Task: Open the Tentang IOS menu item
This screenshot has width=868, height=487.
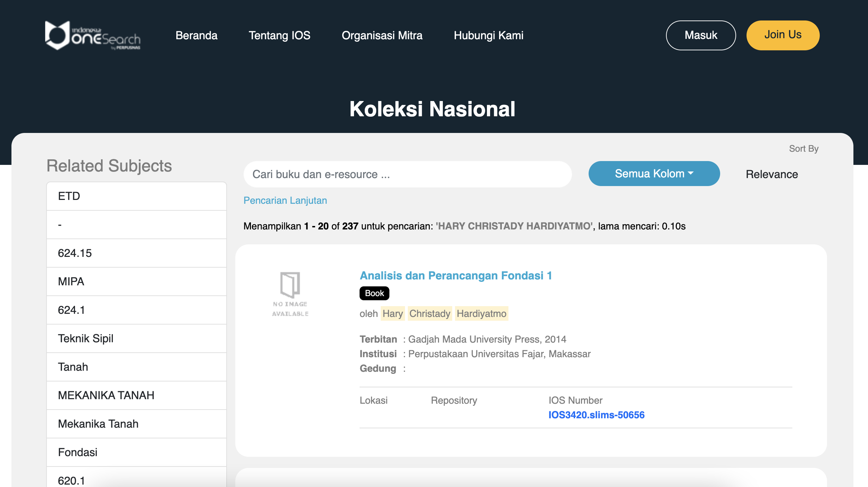Action: pyautogui.click(x=279, y=35)
